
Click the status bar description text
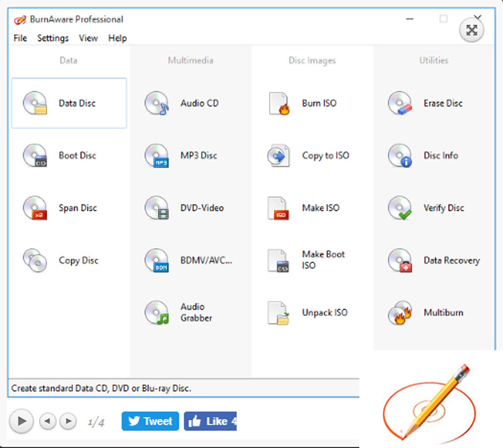(x=101, y=388)
